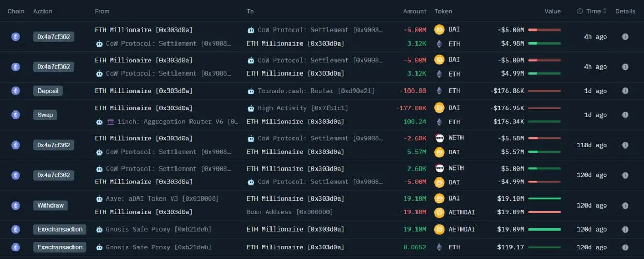Click the Details column header
Viewport: 644px width, 259px height.
point(625,11)
